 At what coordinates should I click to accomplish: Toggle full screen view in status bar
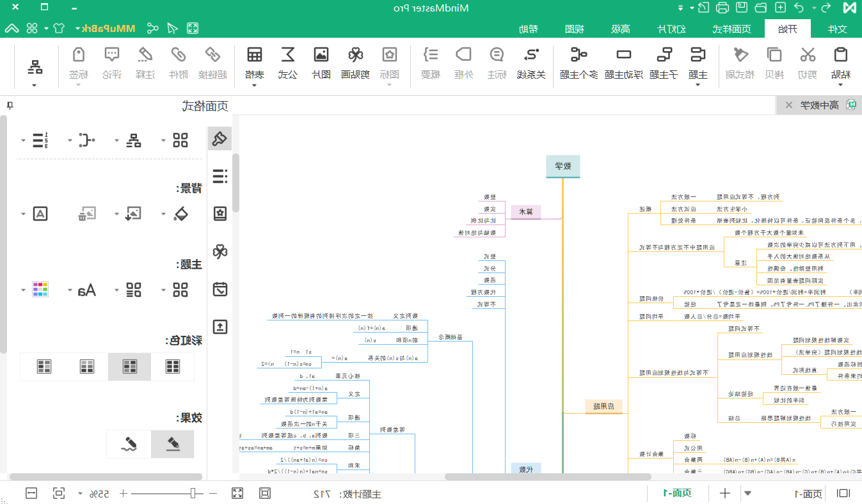(237, 493)
